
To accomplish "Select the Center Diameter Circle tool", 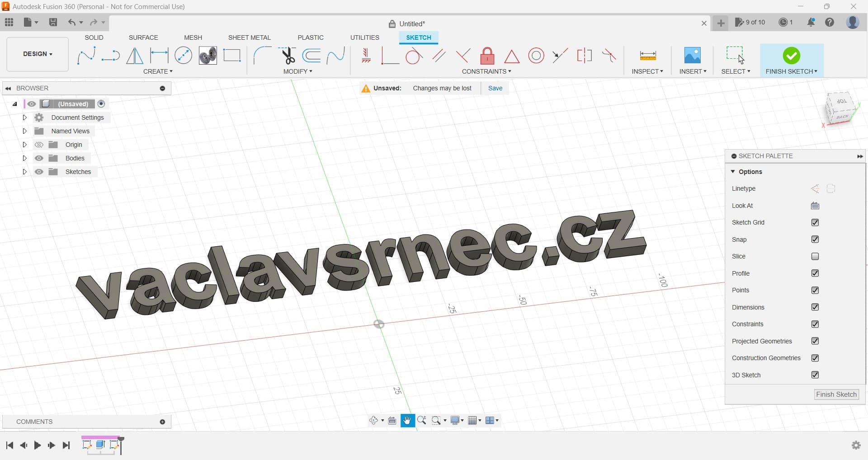I will [x=183, y=56].
